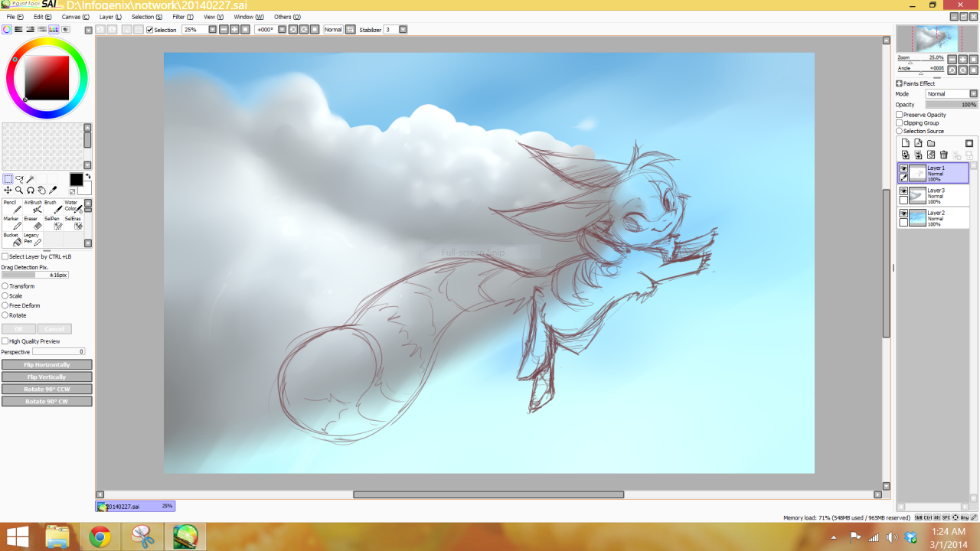This screenshot has height=551, width=980.
Task: Choose the Eraser tool
Action: coord(33,223)
